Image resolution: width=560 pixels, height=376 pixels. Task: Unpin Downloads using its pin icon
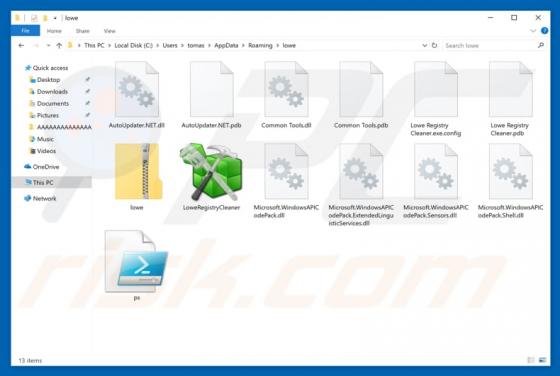(x=88, y=91)
